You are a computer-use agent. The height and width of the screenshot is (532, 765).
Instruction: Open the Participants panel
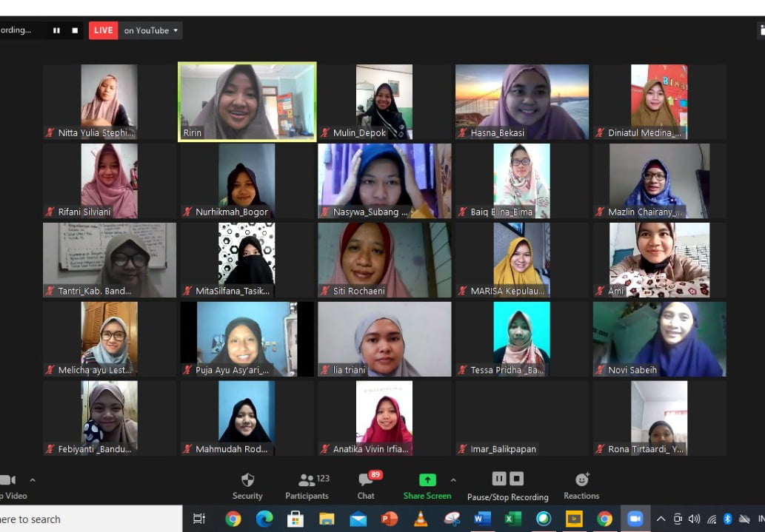point(307,485)
